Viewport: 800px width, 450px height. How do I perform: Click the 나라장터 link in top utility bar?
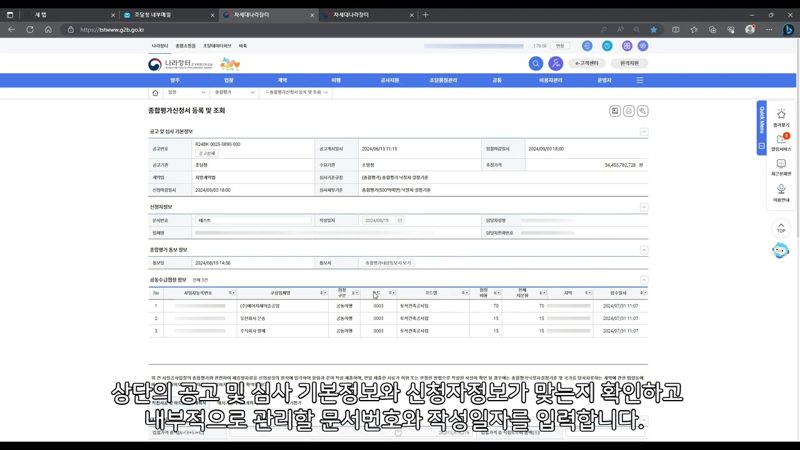coord(160,46)
